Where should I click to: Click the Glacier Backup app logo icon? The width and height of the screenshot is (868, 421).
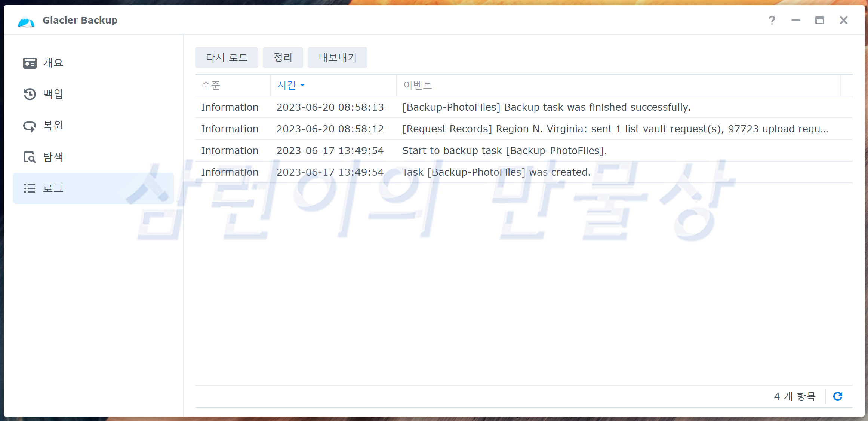[x=26, y=22]
